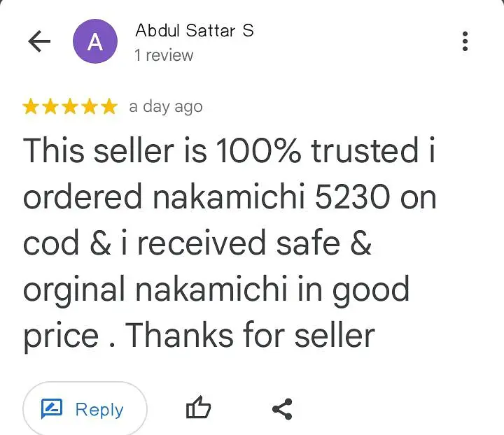The height and width of the screenshot is (435, 504).
Task: Click the fifth yellow rating star
Action: pyautogui.click(x=108, y=107)
